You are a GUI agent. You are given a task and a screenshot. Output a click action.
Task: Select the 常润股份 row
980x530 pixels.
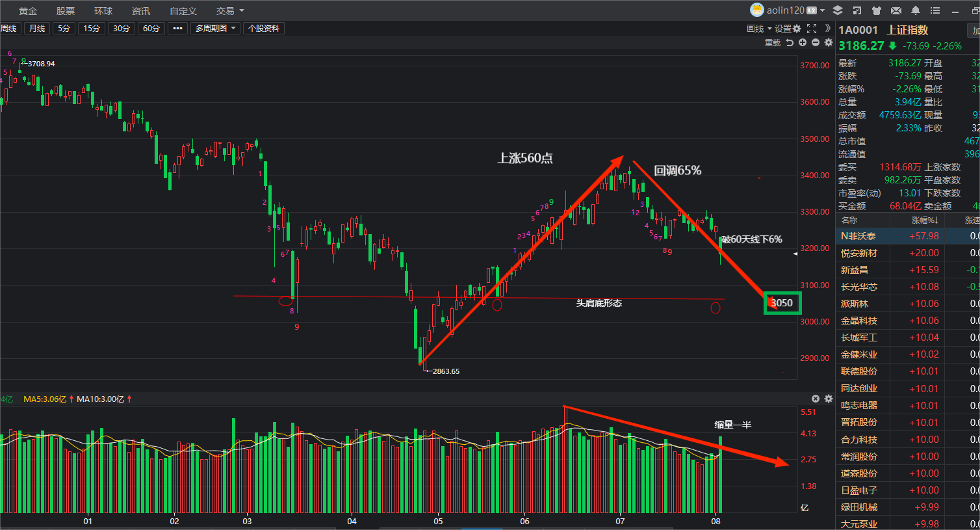(908, 457)
